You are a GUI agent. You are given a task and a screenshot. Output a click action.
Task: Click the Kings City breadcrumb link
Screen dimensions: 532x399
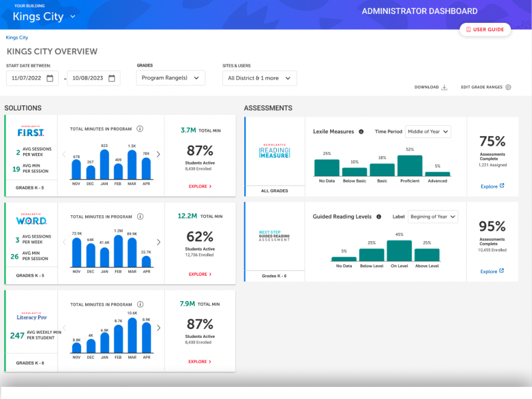point(17,37)
